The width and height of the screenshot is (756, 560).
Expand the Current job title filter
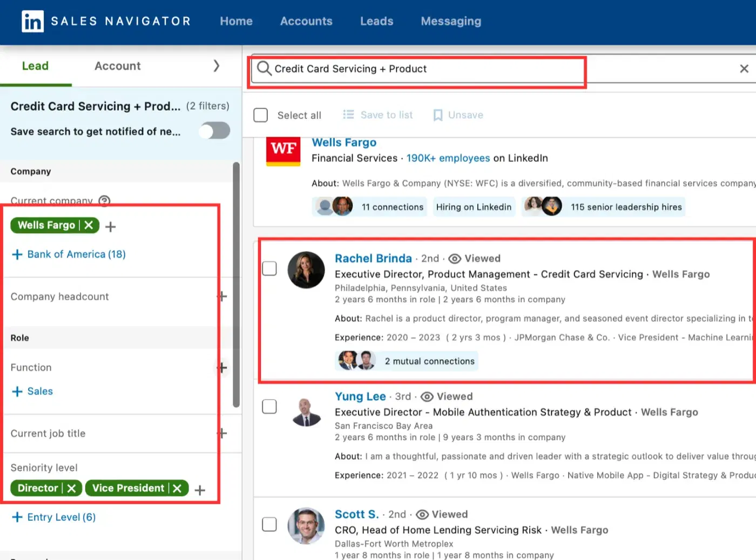222,434
